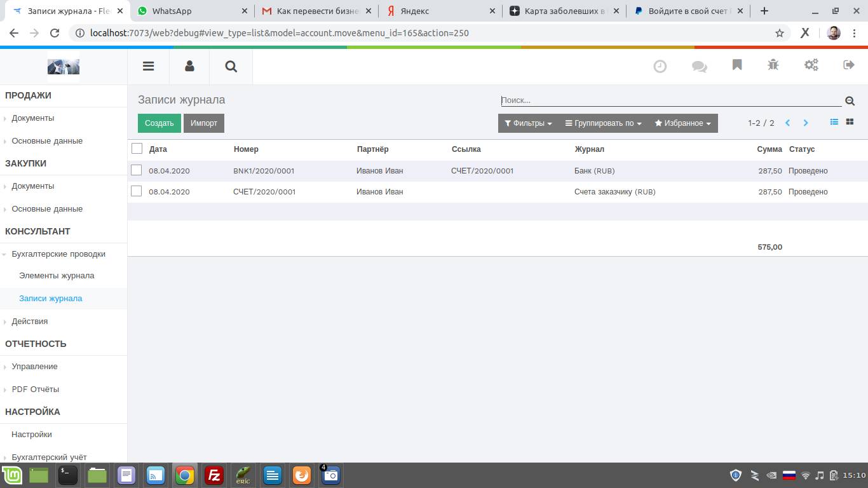Open the Фильтры dropdown
Image resolution: width=868 pixels, height=488 pixels.
(x=528, y=123)
